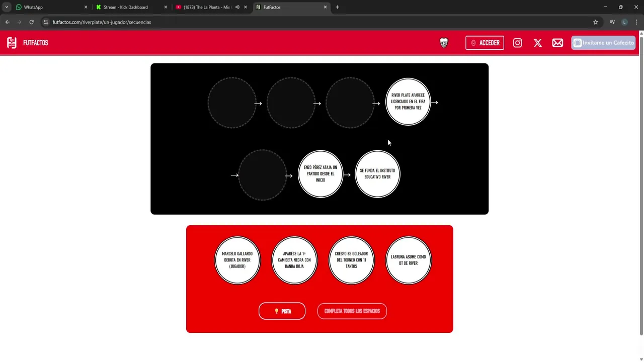Open the X (Twitter) icon in header
The image size is (644, 362).
coord(537,43)
